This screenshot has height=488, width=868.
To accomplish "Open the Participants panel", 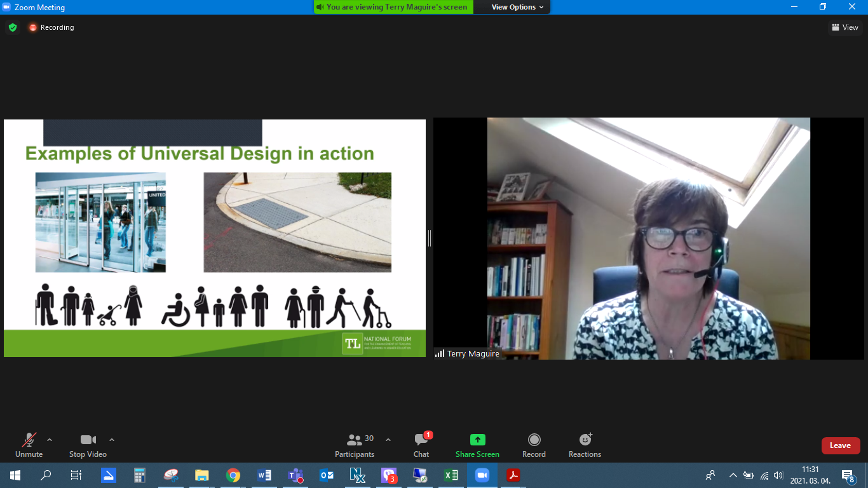I will pyautogui.click(x=355, y=445).
